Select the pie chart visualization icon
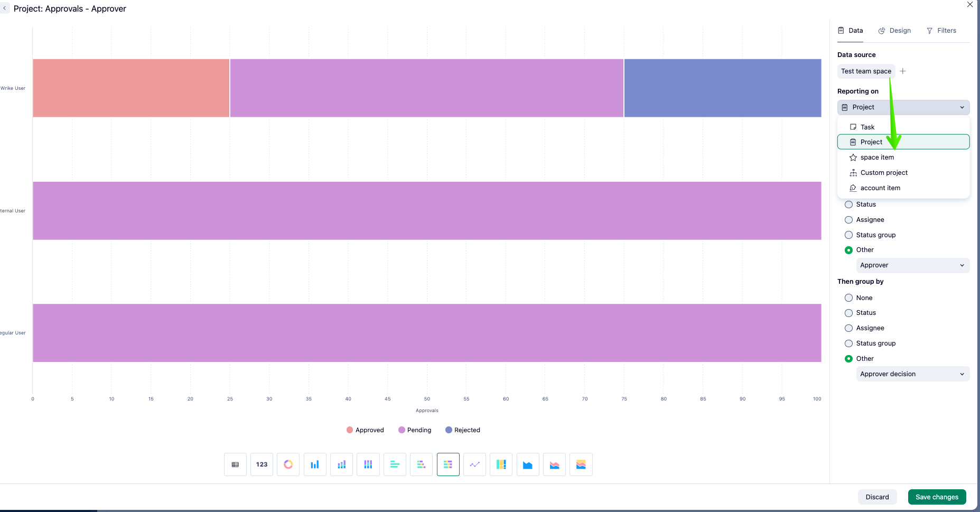The height and width of the screenshot is (512, 980). [288, 464]
